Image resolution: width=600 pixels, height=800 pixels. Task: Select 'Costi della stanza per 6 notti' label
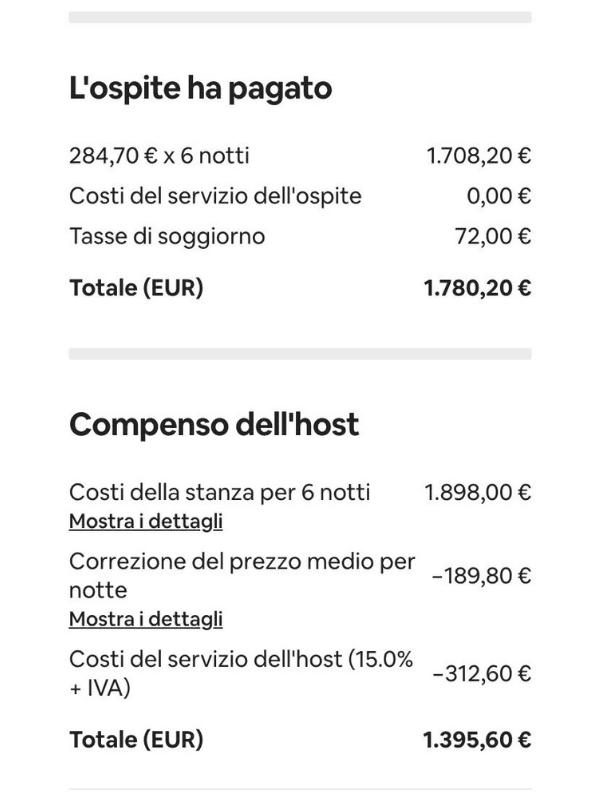pyautogui.click(x=220, y=492)
